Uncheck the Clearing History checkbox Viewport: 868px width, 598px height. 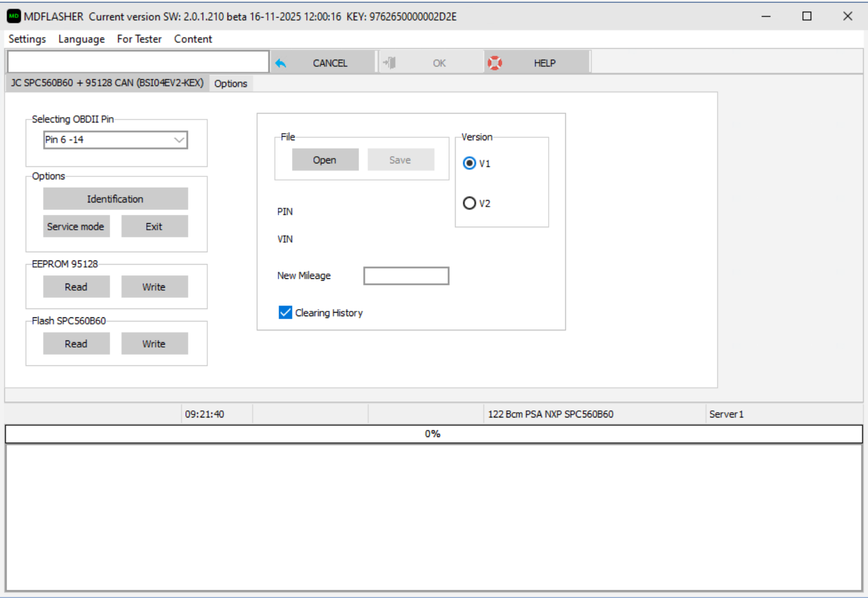(x=285, y=313)
